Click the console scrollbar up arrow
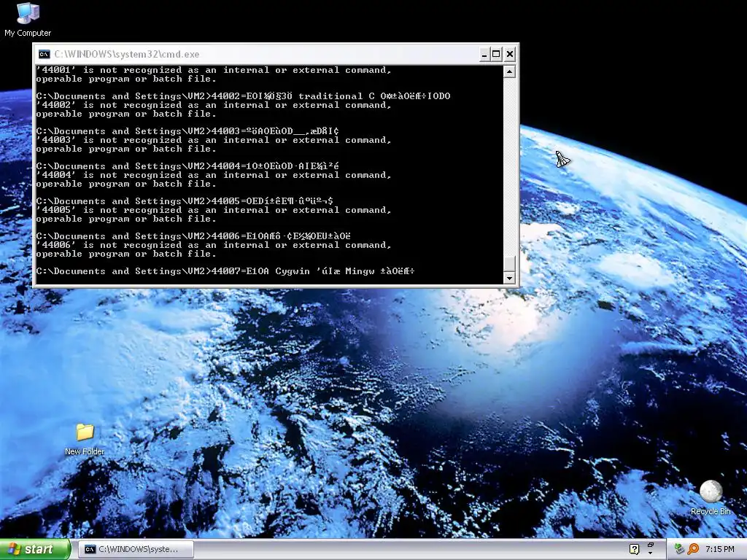Viewport: 747px width, 560px height. pyautogui.click(x=509, y=72)
